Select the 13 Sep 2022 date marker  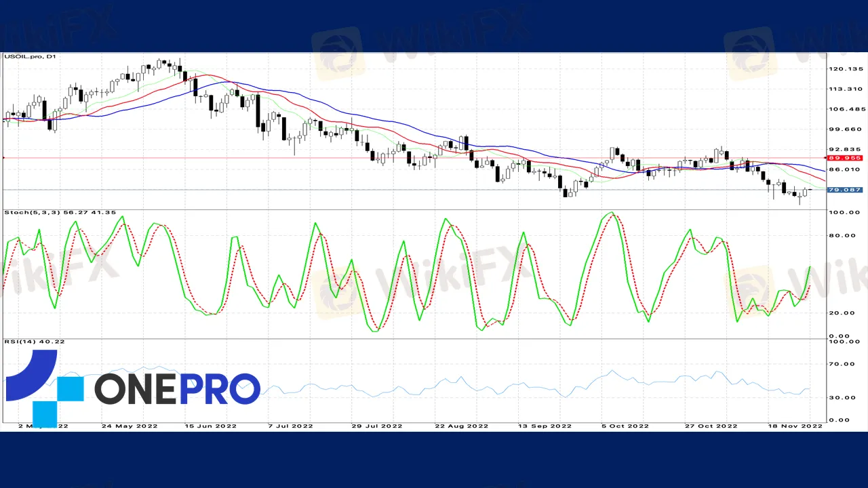click(x=545, y=426)
